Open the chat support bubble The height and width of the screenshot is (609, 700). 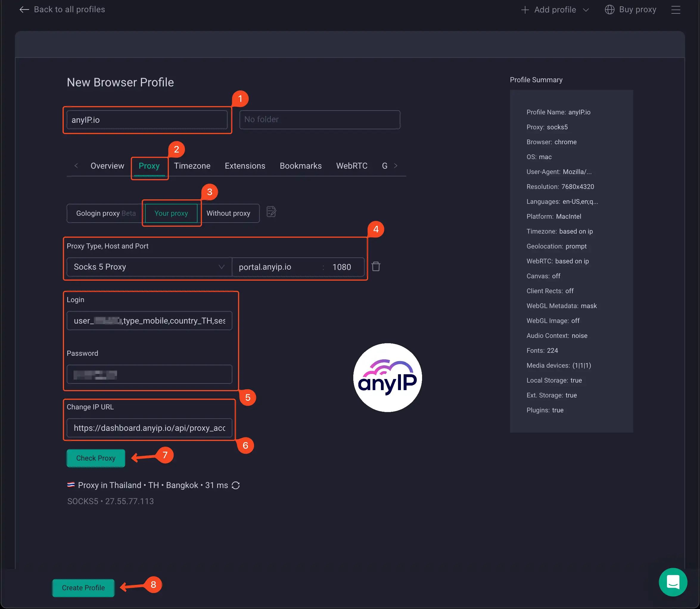pyautogui.click(x=673, y=582)
